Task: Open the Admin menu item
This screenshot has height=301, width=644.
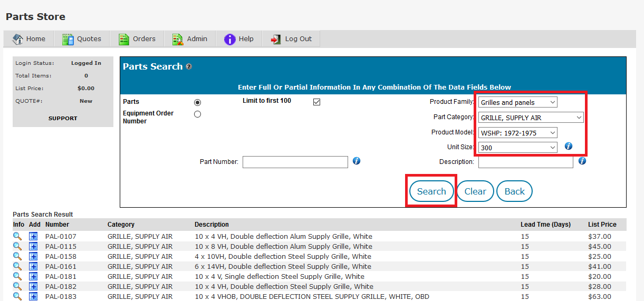Action: [190, 39]
